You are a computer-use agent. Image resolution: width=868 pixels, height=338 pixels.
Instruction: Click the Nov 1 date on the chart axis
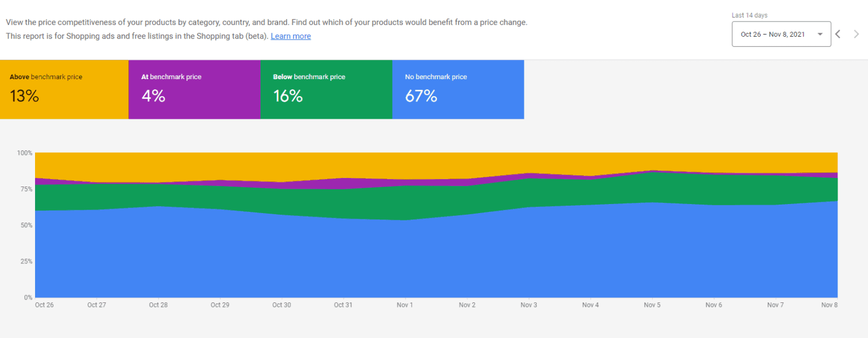pyautogui.click(x=405, y=305)
